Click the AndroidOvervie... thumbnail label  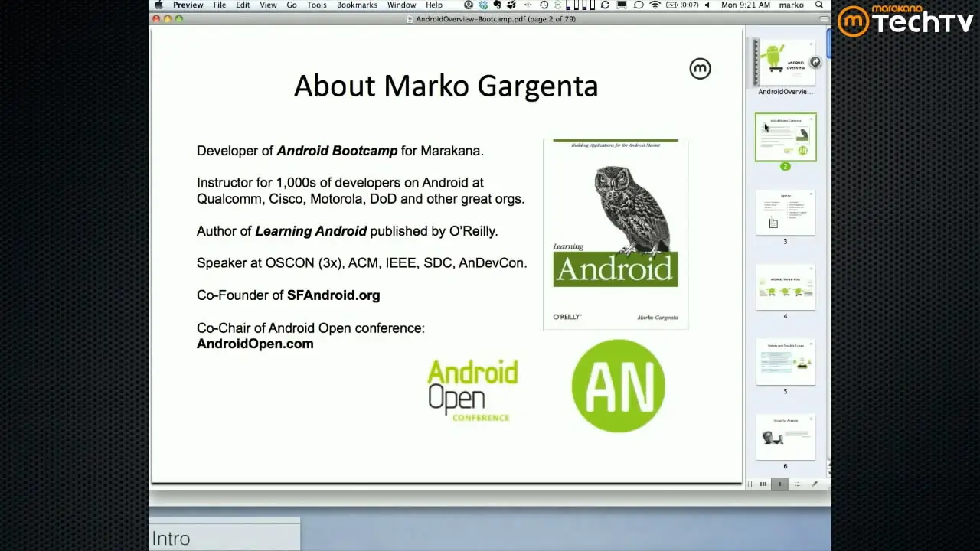point(786,92)
